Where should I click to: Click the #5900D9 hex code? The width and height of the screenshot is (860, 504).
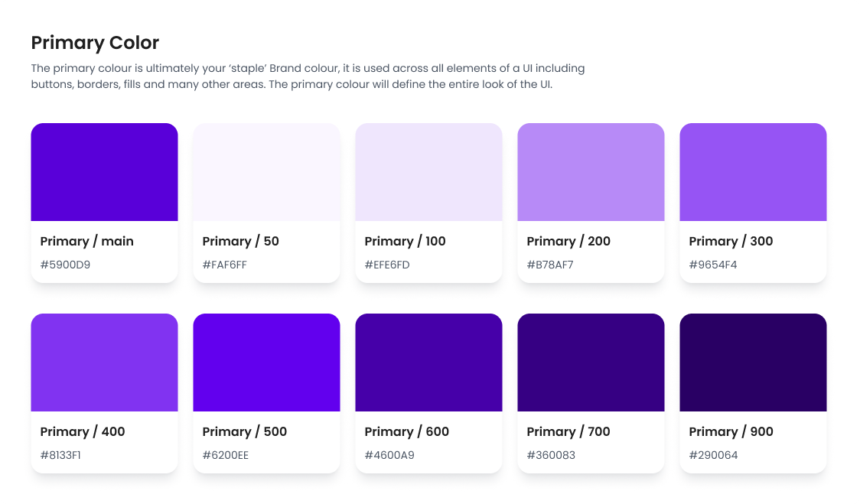[x=66, y=265]
